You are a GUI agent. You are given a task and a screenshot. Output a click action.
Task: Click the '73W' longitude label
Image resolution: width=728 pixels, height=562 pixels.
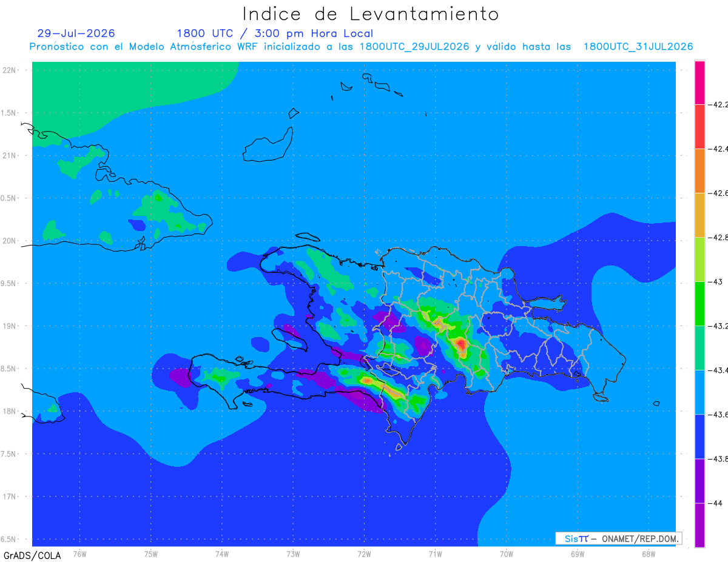click(x=293, y=554)
